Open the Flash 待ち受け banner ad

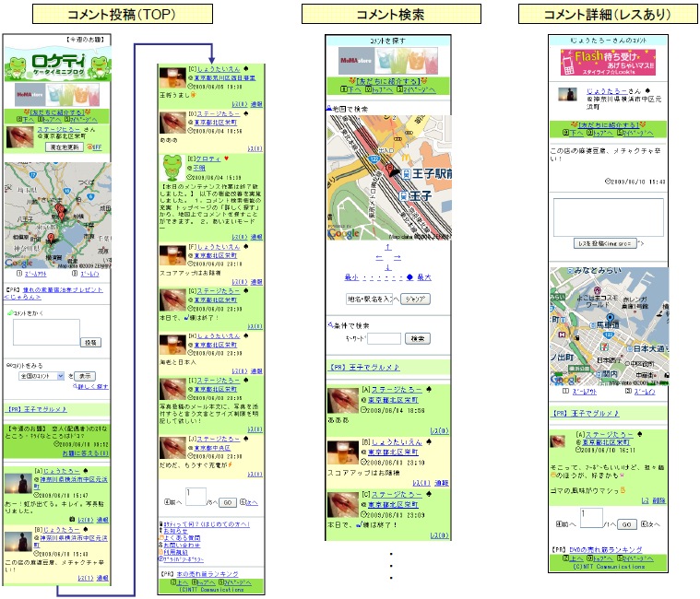click(605, 62)
